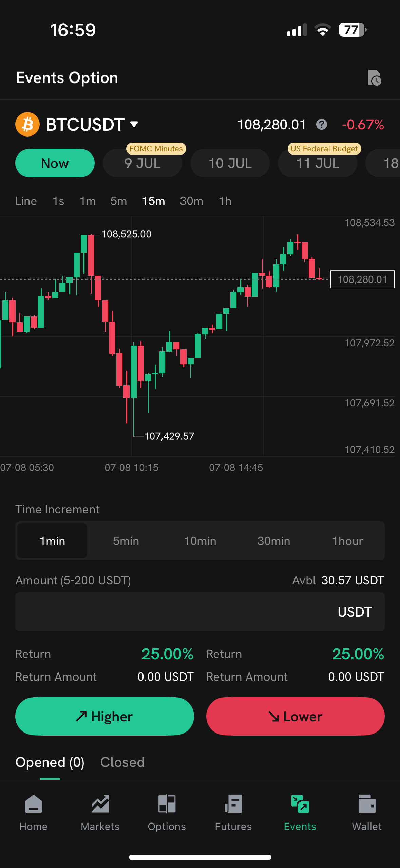
Task: Select the 30min time increment
Action: (273, 541)
